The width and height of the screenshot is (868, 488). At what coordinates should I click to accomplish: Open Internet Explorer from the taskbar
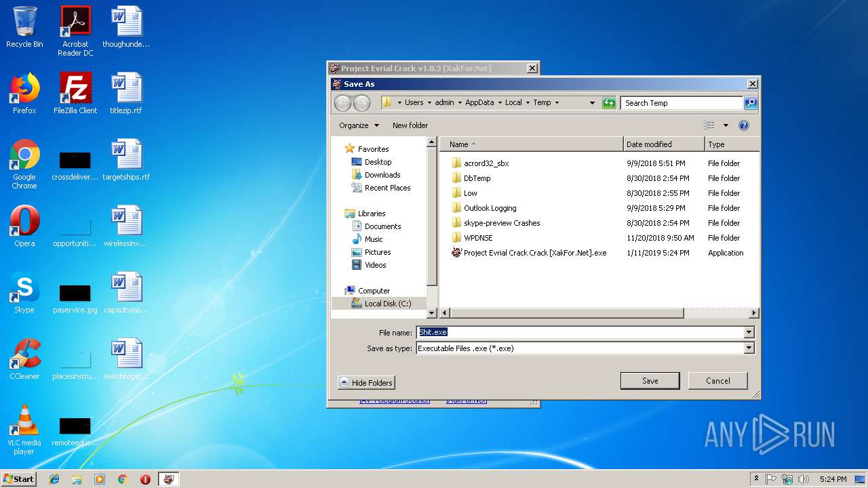[54, 479]
